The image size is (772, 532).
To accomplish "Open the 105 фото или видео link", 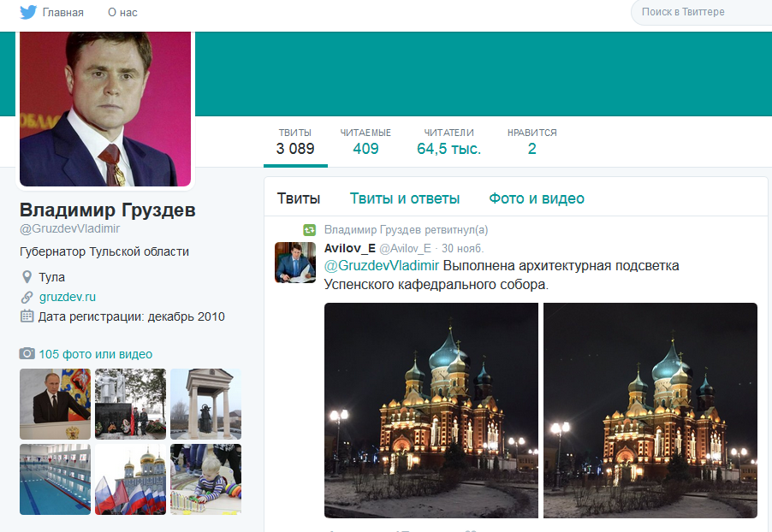I will 95,354.
